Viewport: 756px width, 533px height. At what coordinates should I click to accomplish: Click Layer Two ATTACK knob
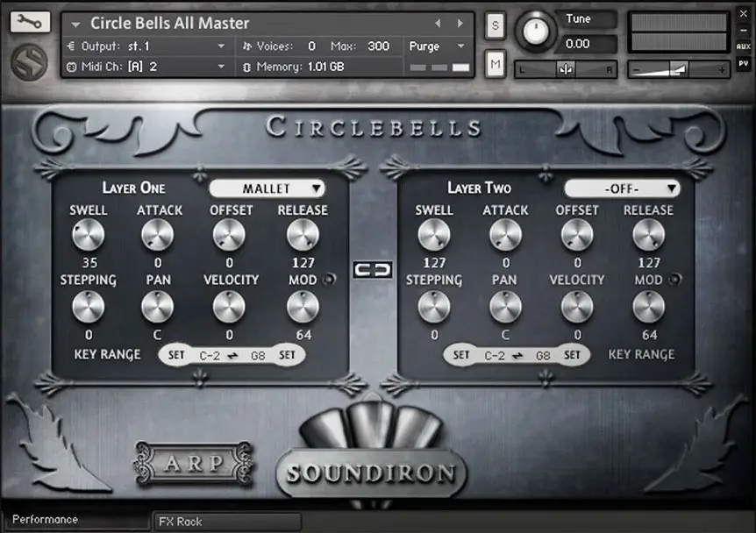click(x=506, y=235)
